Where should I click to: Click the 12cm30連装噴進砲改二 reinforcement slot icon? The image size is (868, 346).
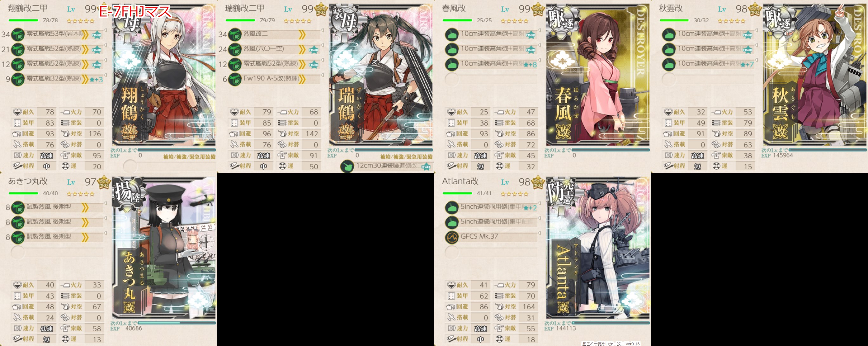(347, 166)
